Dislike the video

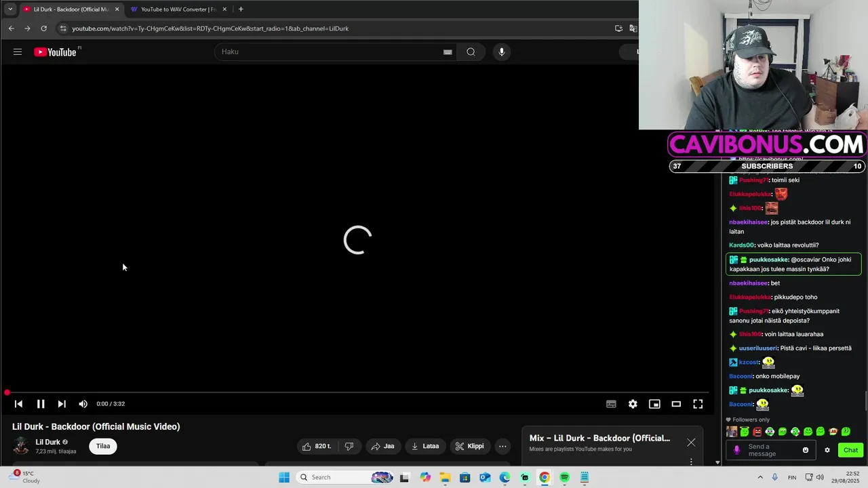pyautogui.click(x=349, y=446)
